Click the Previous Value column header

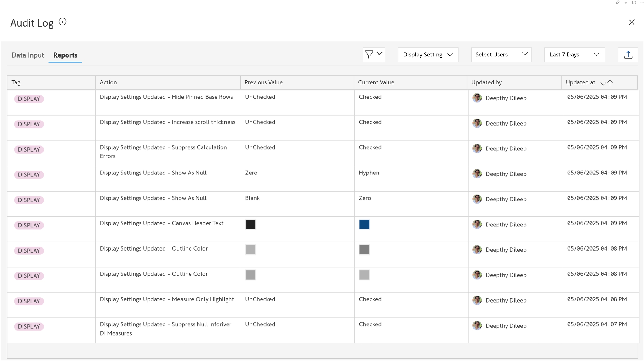[x=263, y=82]
